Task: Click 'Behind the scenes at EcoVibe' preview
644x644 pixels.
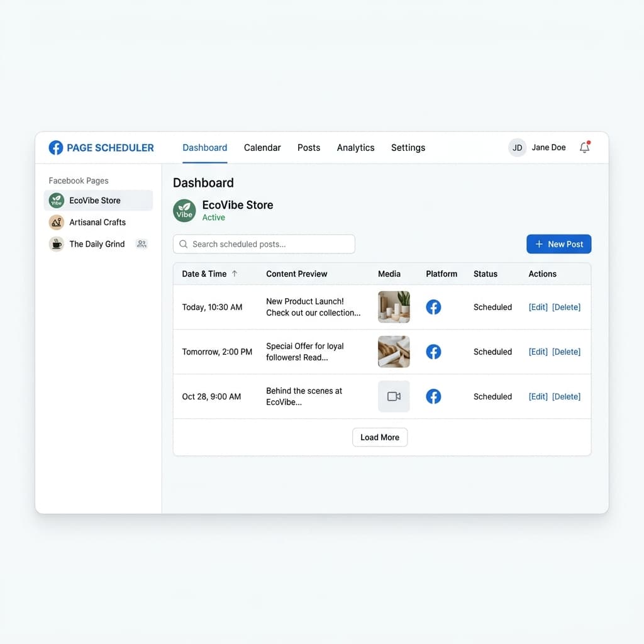Action: [304, 396]
